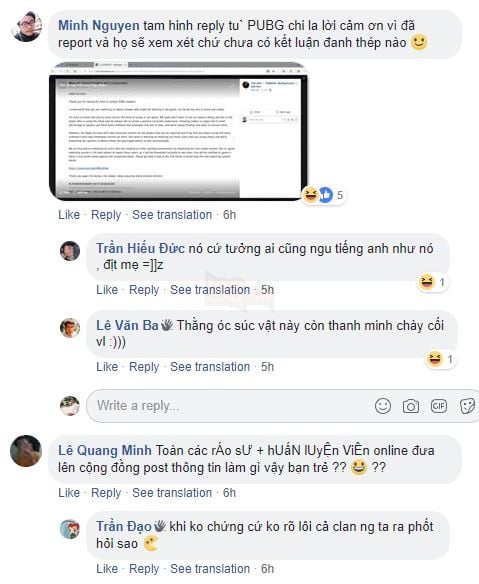Image resolution: width=479 pixels, height=584 pixels.
Task: Open the GIF picker in reply box
Action: point(438,406)
